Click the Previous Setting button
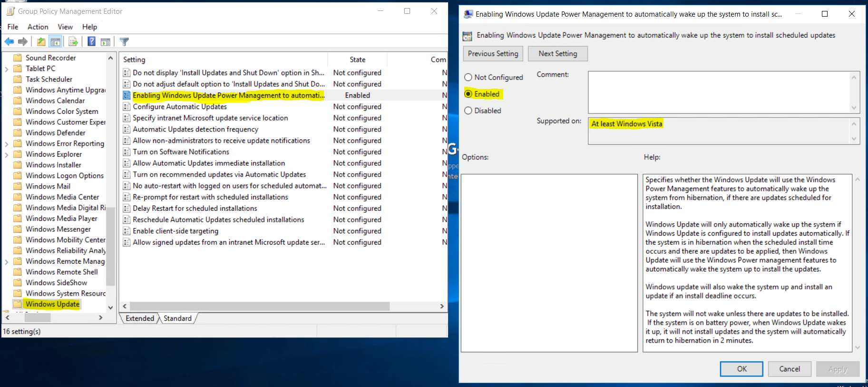Image resolution: width=868 pixels, height=387 pixels. pyautogui.click(x=493, y=53)
